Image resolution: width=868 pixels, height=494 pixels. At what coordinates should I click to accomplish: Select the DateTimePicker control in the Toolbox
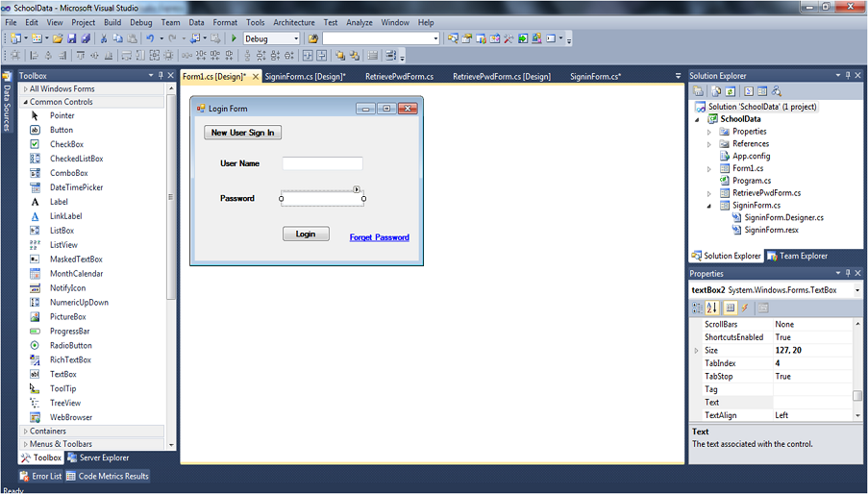[x=76, y=187]
